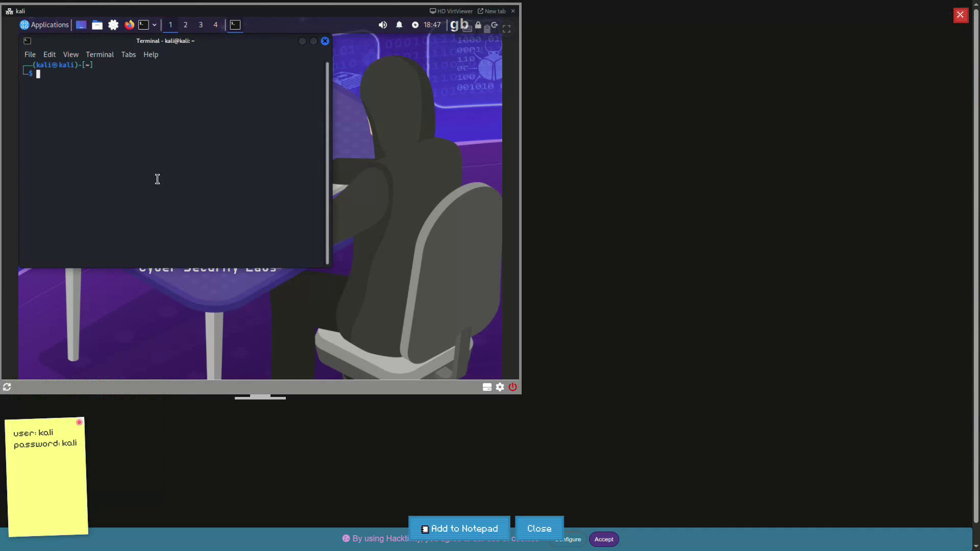
Task: Open HD VirtViewer link
Action: pos(451,11)
